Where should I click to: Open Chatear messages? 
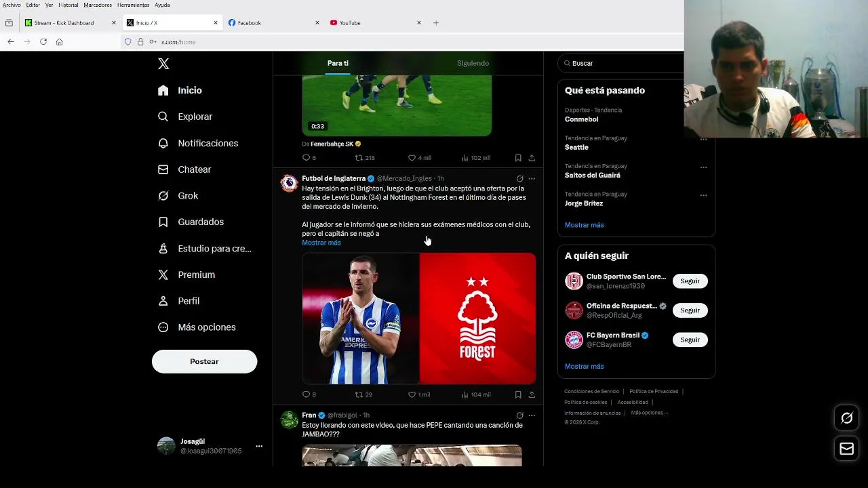point(184,169)
